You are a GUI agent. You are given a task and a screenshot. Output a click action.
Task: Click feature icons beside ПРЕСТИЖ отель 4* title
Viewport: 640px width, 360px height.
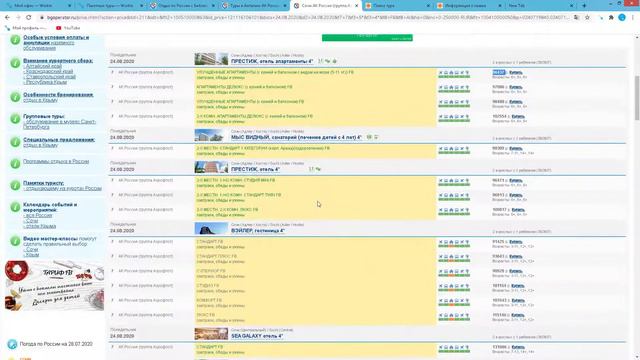(315, 169)
